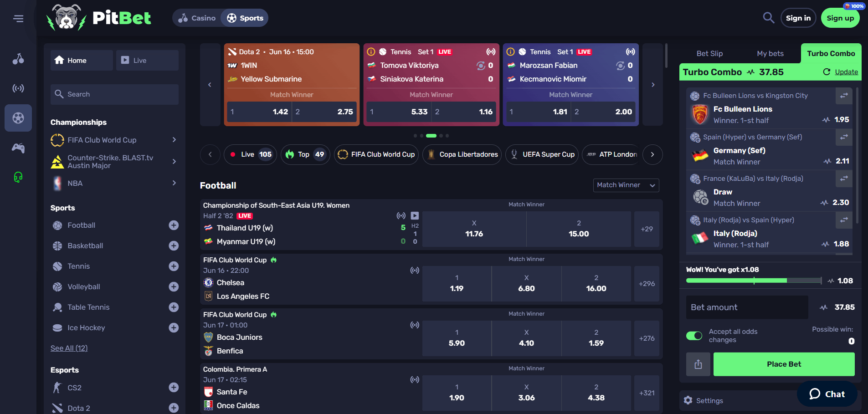Viewport: 868px width, 414px height.
Task: Open See All (12) sports link
Action: [69, 348]
